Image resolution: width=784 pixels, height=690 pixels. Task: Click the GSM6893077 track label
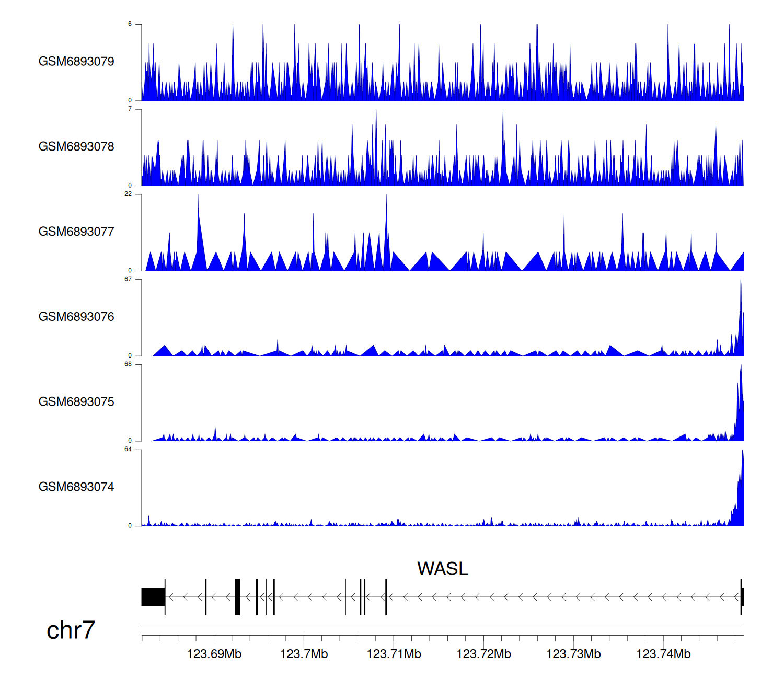(76, 232)
